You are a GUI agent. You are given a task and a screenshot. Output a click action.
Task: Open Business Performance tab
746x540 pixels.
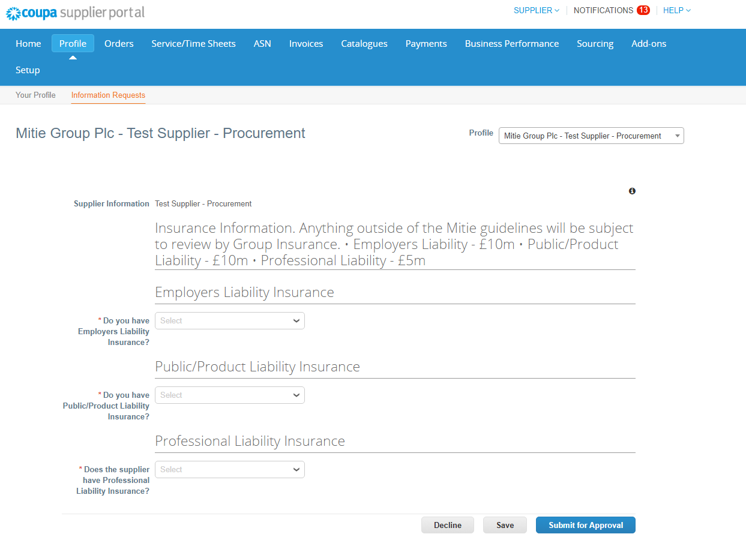pyautogui.click(x=511, y=43)
